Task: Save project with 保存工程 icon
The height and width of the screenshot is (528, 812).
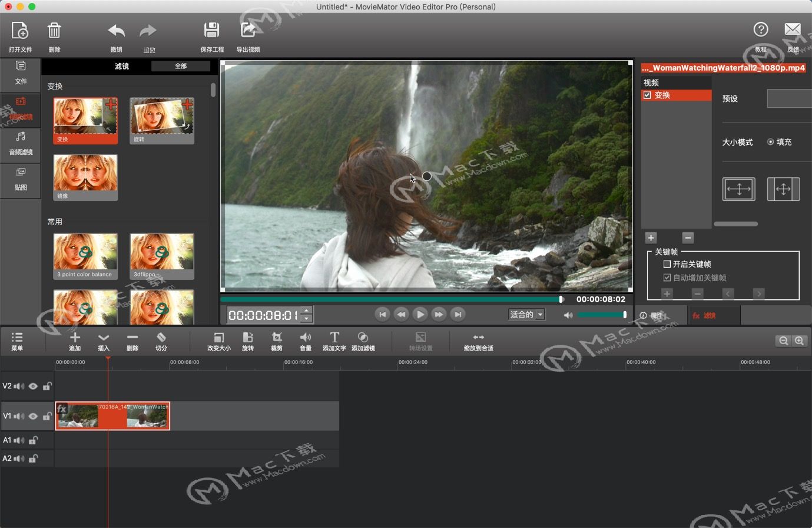Action: click(212, 31)
